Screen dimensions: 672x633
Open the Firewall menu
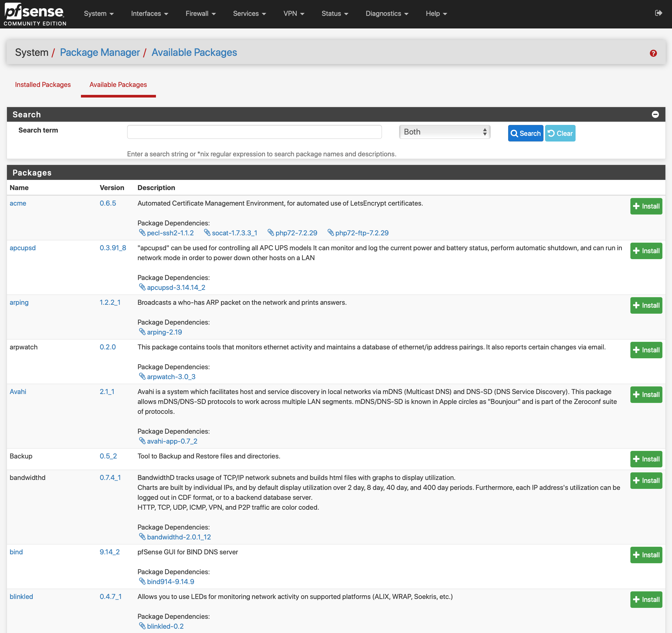point(201,14)
